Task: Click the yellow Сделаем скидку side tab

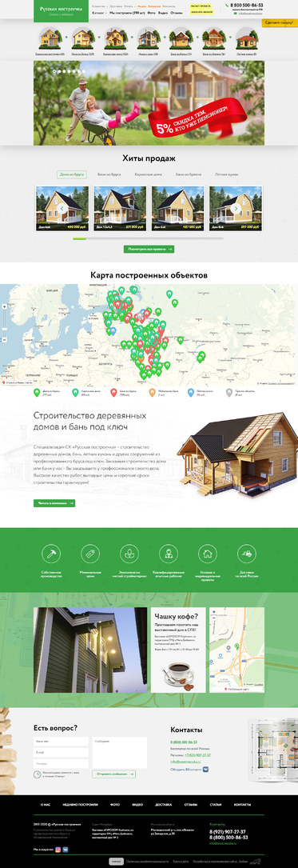Action: click(280, 22)
